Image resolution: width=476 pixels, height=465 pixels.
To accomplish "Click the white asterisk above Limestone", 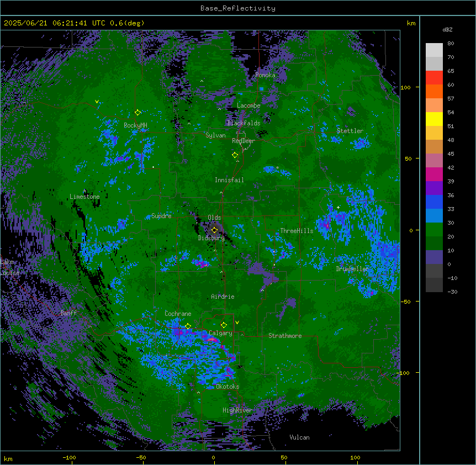I will tap(84, 191).
